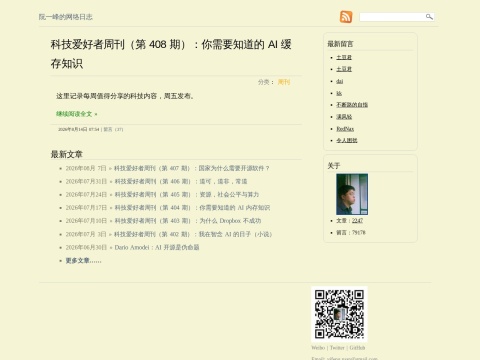Open weekly issue 402 article link
Image resolution: width=480 pixels, height=360 pixels.
pyautogui.click(x=193, y=234)
